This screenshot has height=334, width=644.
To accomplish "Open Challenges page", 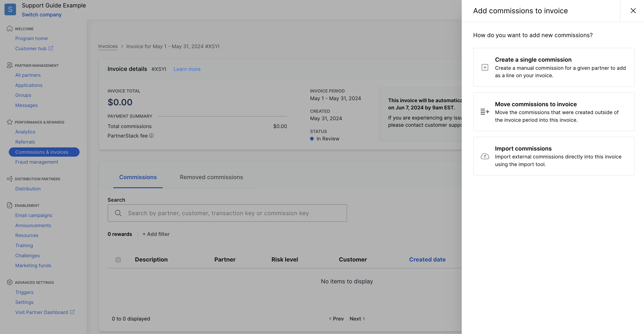I will 27,256.
